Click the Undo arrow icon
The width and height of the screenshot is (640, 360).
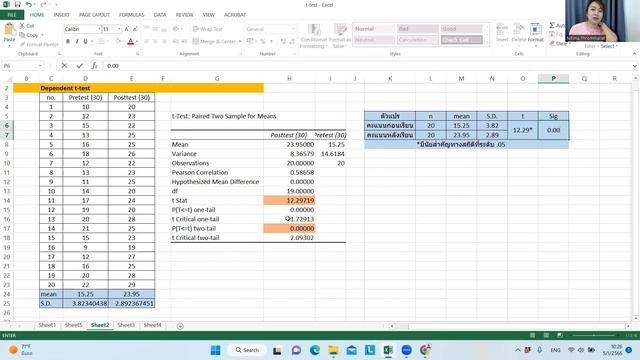point(29,4)
